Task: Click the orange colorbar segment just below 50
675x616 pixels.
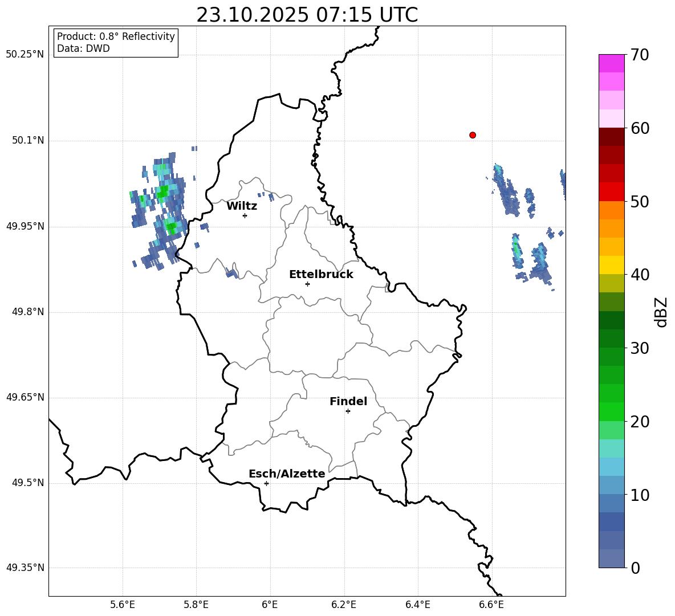Action: point(611,210)
